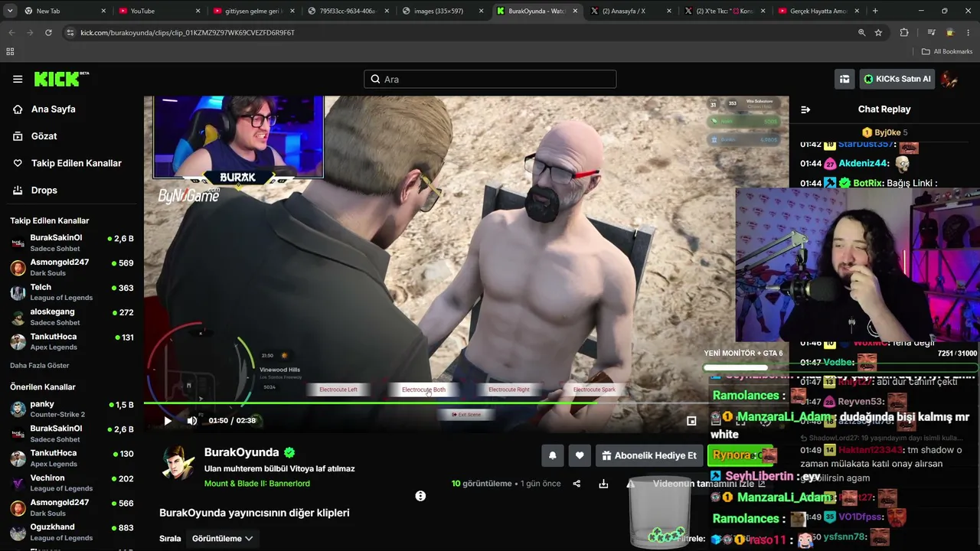Click the BotRix username in chat
Viewport: 980px width, 551px height.
(868, 184)
